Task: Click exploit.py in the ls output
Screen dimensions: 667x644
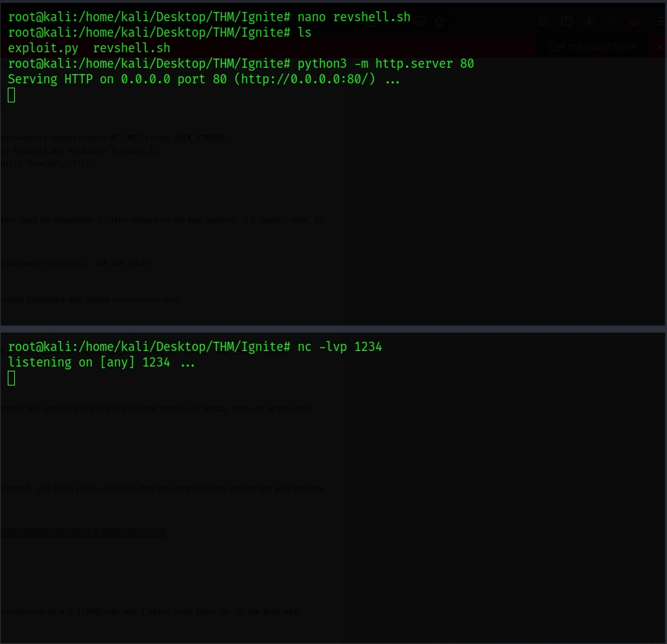Action: (x=43, y=49)
